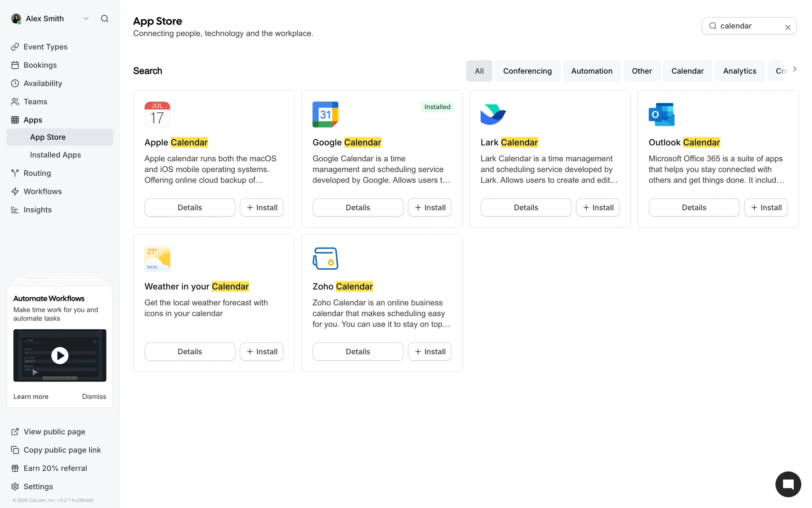Click the Apple Calendar app icon
Viewport: 812px width, 508px height.
[157, 114]
